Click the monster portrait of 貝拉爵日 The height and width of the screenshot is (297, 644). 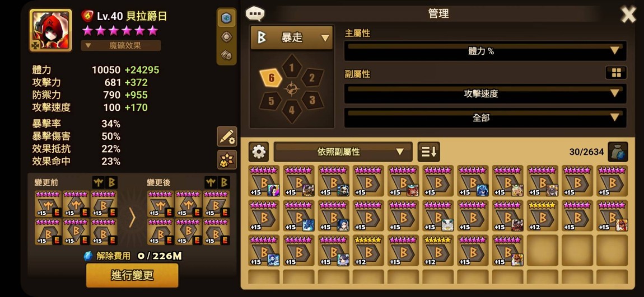[50, 31]
